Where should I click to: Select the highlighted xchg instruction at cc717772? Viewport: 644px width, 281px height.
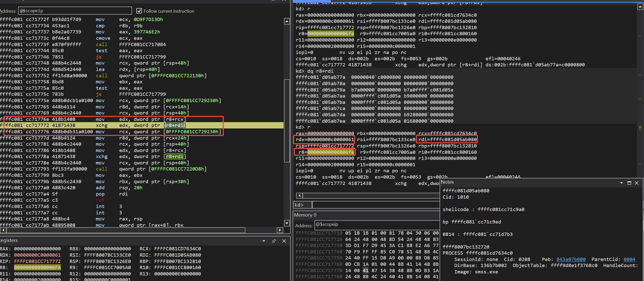pos(142,125)
